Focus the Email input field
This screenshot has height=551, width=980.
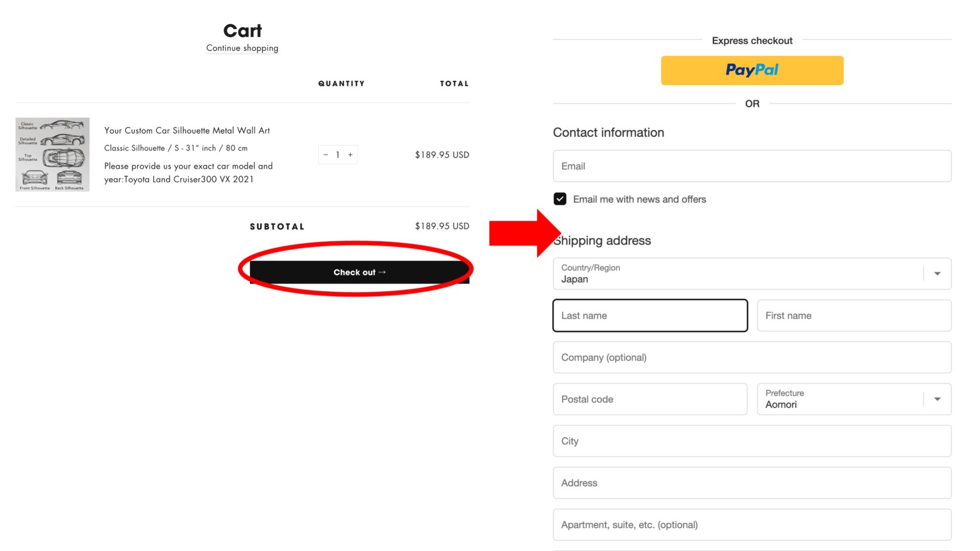[x=752, y=166]
